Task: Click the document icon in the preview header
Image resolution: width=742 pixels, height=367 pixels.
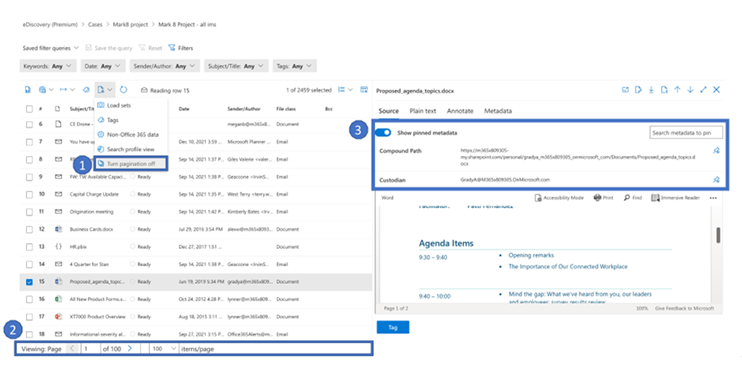Action: [x=664, y=90]
